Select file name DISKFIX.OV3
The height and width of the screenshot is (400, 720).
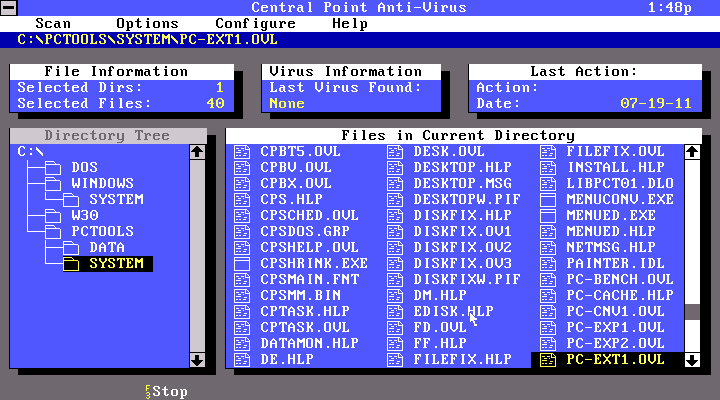tap(462, 264)
